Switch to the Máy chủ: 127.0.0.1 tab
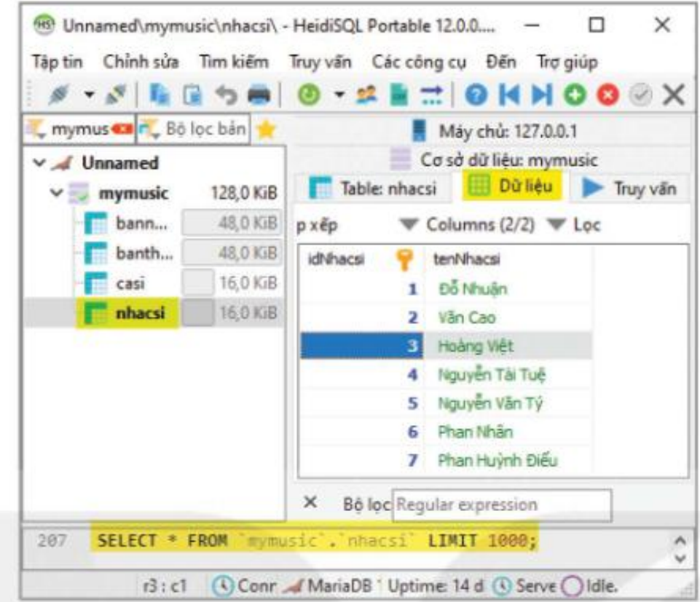The width and height of the screenshot is (700, 602). [493, 131]
